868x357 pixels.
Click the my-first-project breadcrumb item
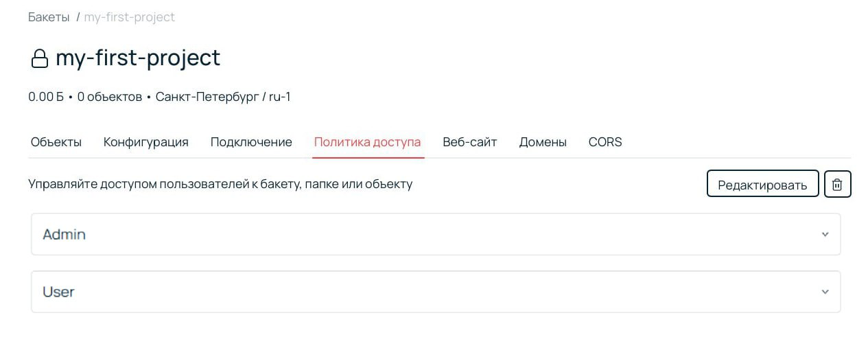click(129, 17)
